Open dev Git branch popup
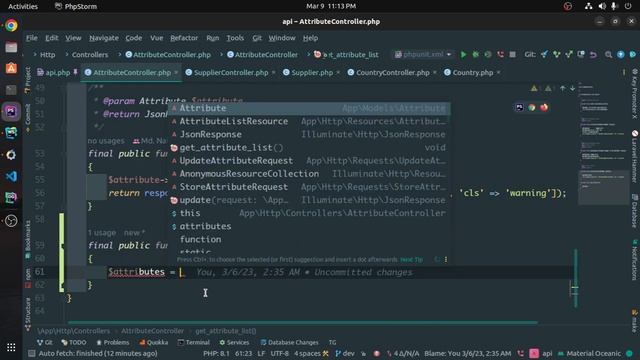Viewport: 640px width, 360px height. [345, 353]
